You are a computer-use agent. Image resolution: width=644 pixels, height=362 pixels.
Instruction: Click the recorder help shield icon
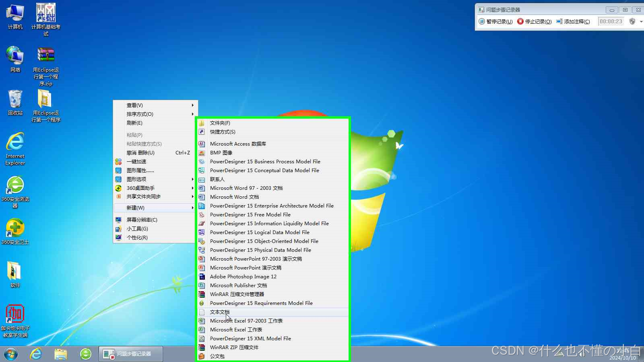632,21
